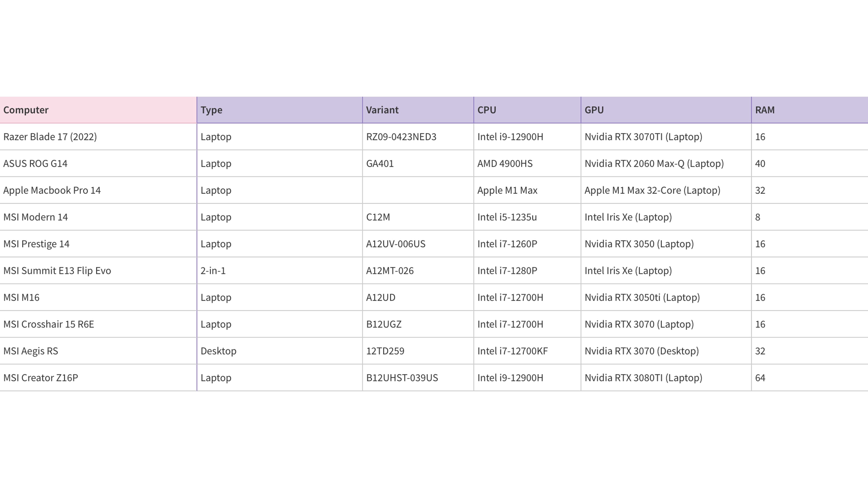Screen dimensions: 868x488
Task: Click RAM value 32 for MSI Aegis RS
Action: [x=810, y=351]
